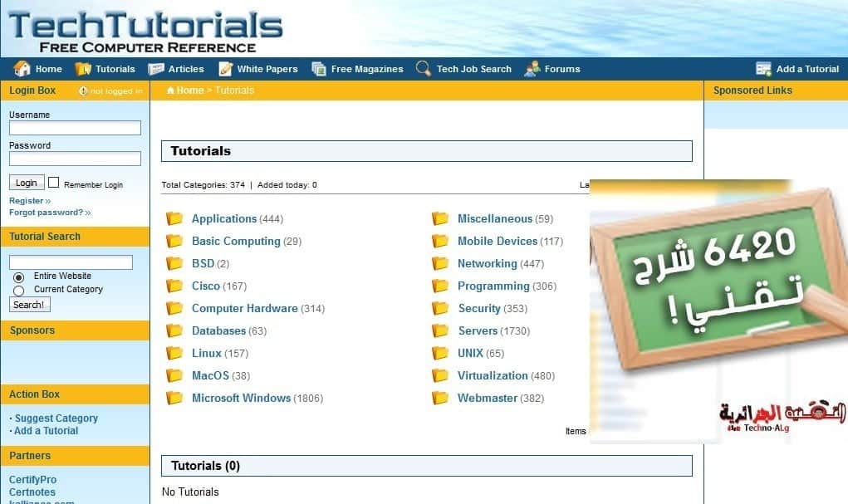Click the Tech Job Search magnifier icon
848x504 pixels.
click(x=424, y=69)
